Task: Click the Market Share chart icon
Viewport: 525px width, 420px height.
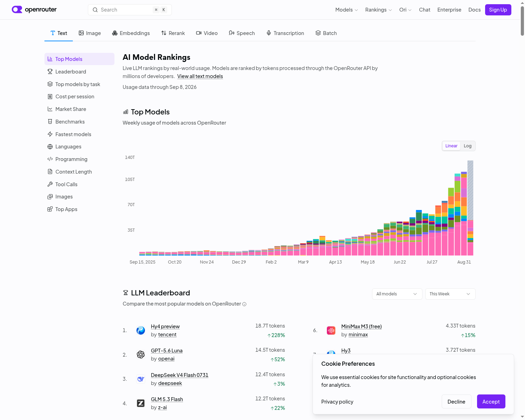Action: pyautogui.click(x=50, y=109)
